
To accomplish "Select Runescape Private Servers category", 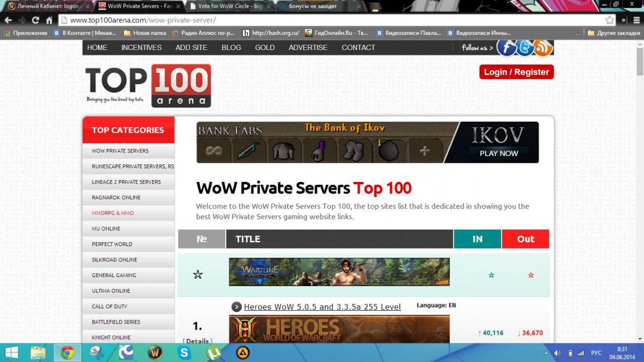I will [x=132, y=166].
